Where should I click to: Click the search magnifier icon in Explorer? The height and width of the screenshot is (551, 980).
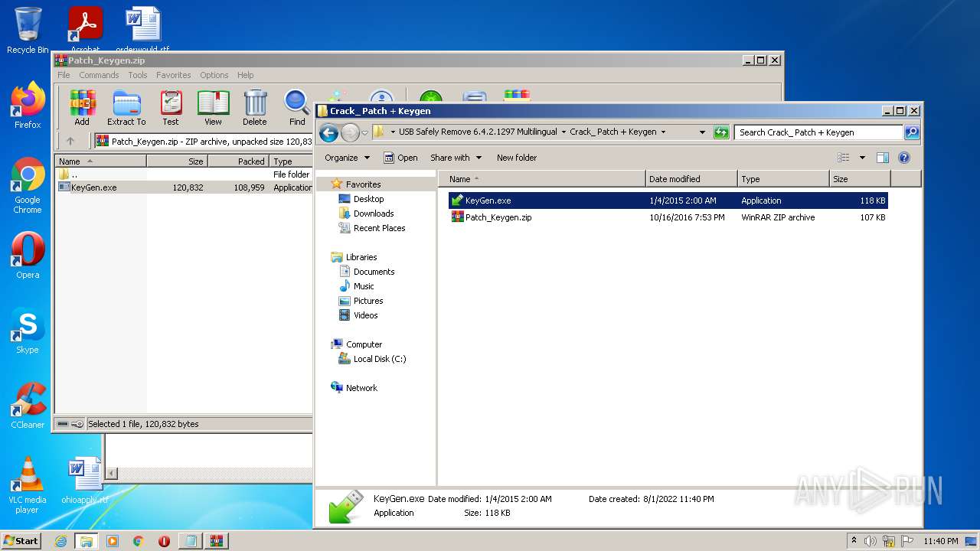(x=912, y=132)
